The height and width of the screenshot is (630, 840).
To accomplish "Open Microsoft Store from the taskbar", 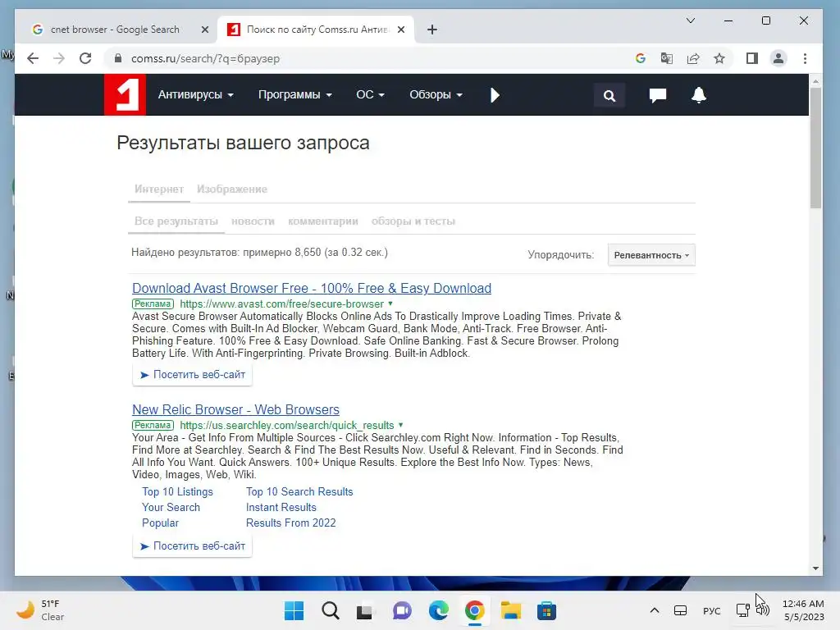I will 546,610.
